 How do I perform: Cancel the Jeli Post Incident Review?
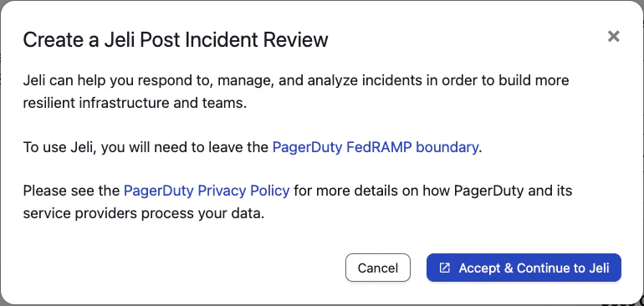click(x=378, y=268)
